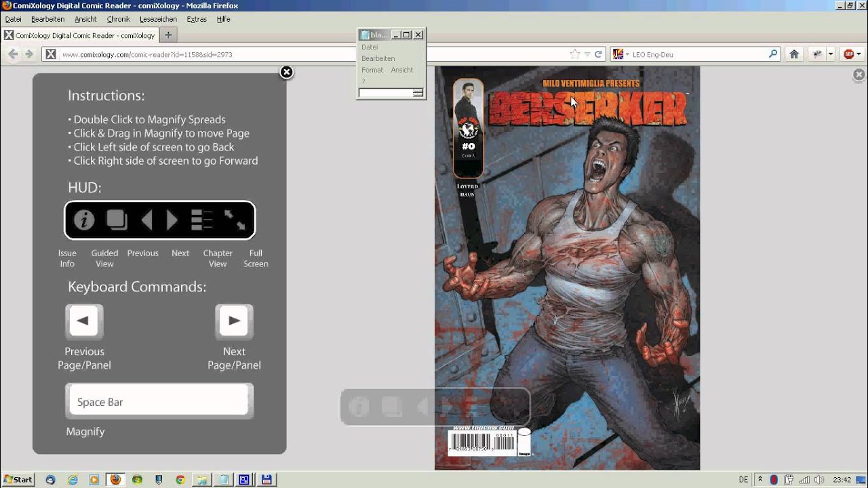The image size is (868, 488).
Task: Launch Internet Explorer from taskbar
Action: 73,479
